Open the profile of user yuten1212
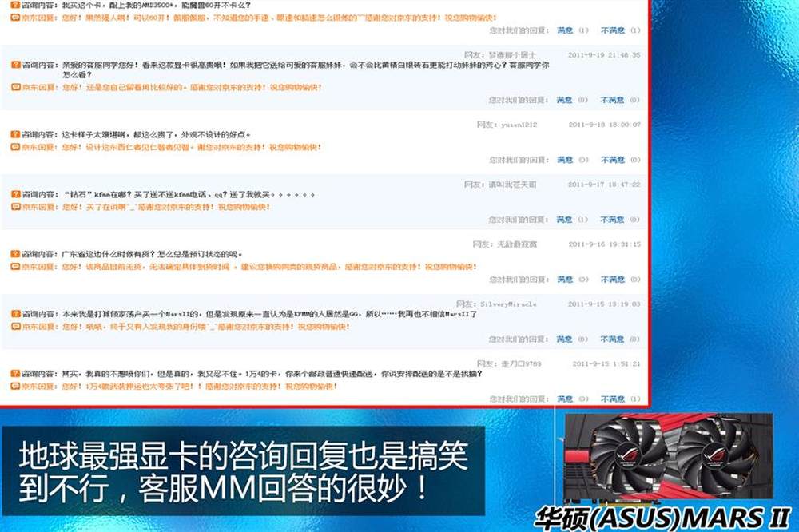Viewport: 799px width, 532px height. (519, 125)
